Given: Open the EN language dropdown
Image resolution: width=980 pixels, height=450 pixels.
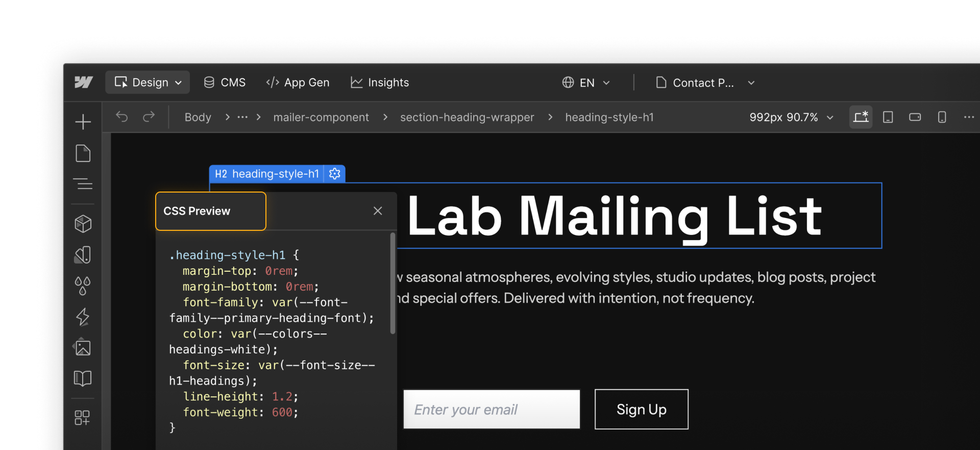Looking at the screenshot, I should [586, 83].
